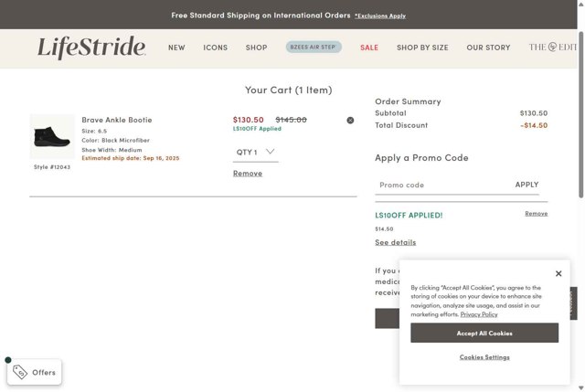
Task: Click the page vertical scrollbar
Action: coord(581,115)
